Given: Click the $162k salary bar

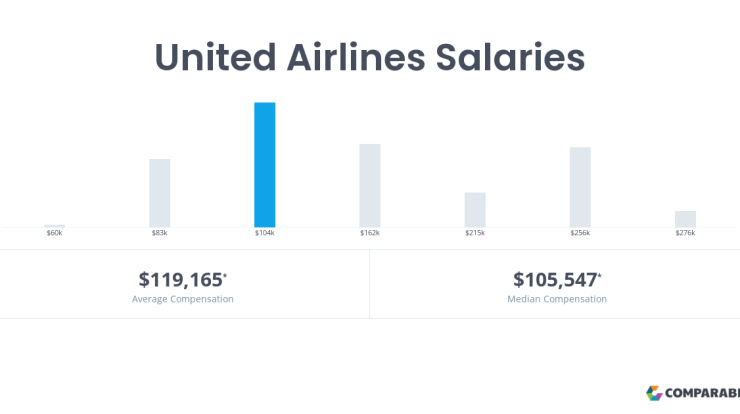Looking at the screenshot, I should point(370,186).
